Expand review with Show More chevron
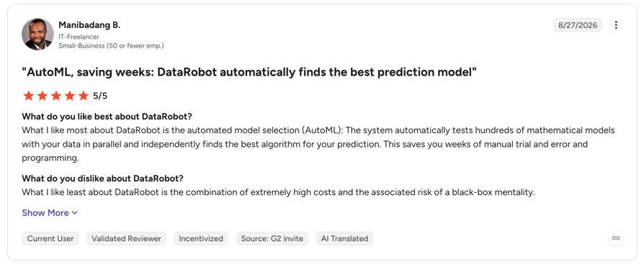 (x=74, y=213)
